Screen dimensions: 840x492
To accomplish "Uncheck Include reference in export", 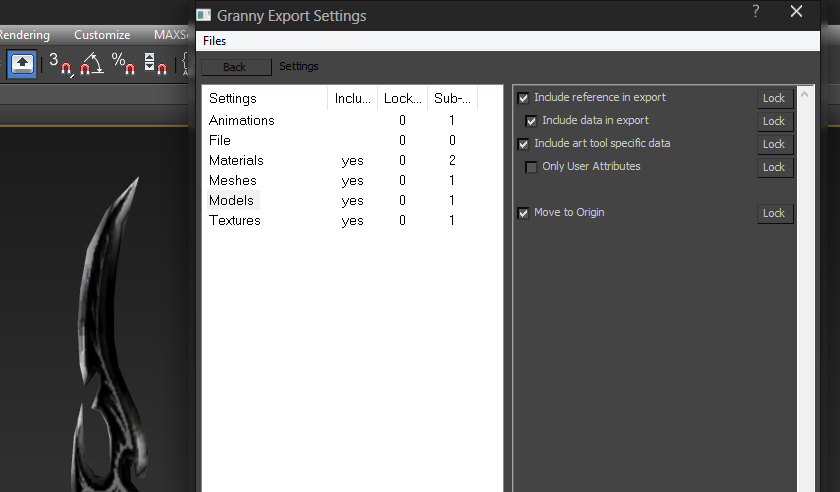I will 523,98.
